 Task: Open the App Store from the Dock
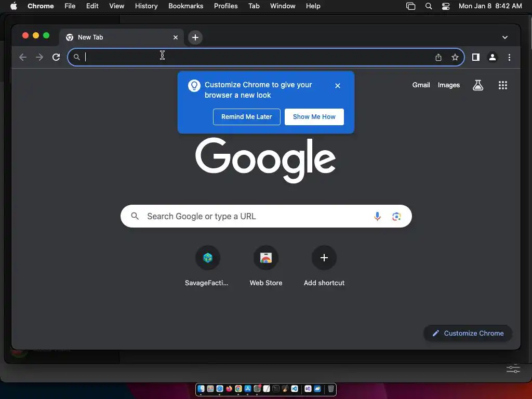coord(248,389)
